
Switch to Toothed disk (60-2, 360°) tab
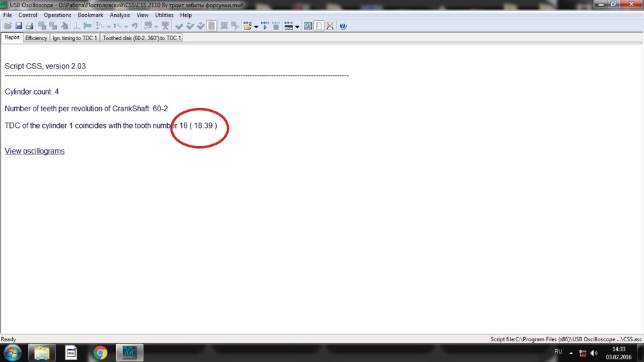(142, 38)
